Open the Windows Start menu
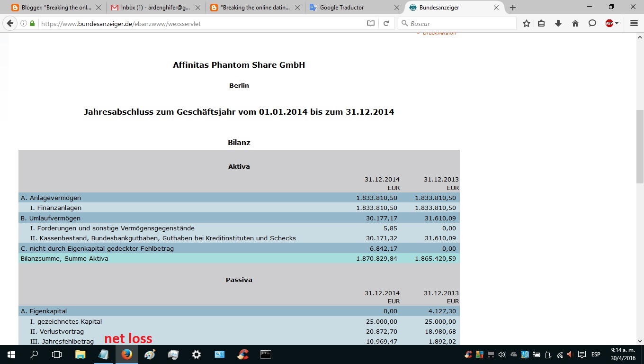Image resolution: width=644 pixels, height=364 pixels. pos(11,354)
